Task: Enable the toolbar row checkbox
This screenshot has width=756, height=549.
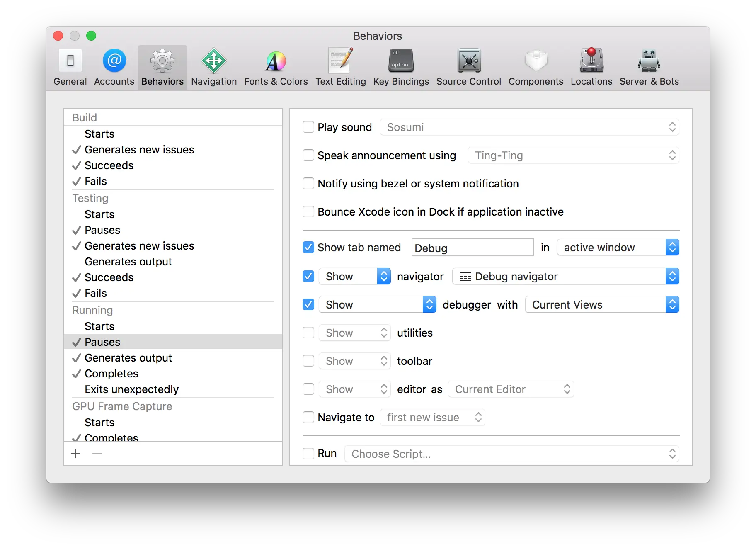Action: [x=308, y=361]
